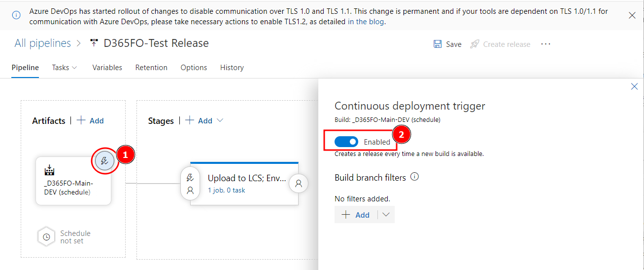Select the _D365FO-Main-DEV (schedule) artifact card
Viewport: 644px width, 270px height.
(x=73, y=181)
